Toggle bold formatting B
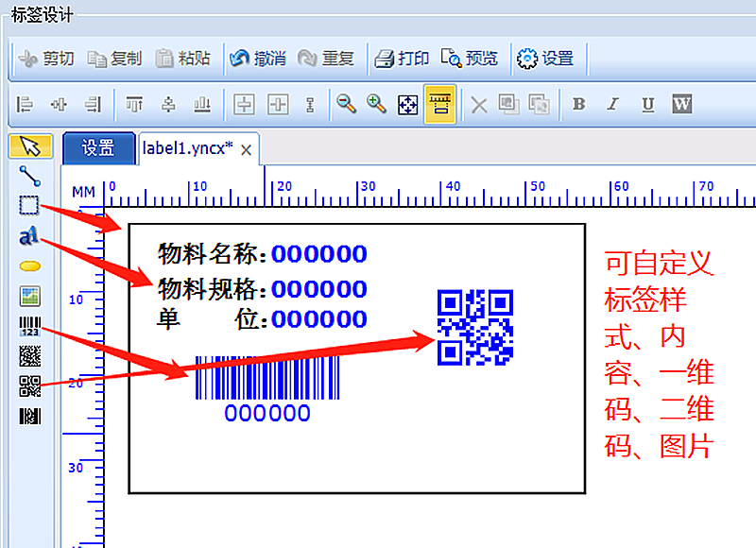 (578, 104)
